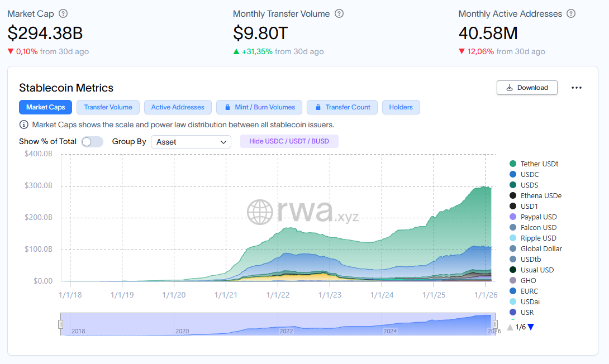Switch to Active Addresses tab

click(178, 107)
